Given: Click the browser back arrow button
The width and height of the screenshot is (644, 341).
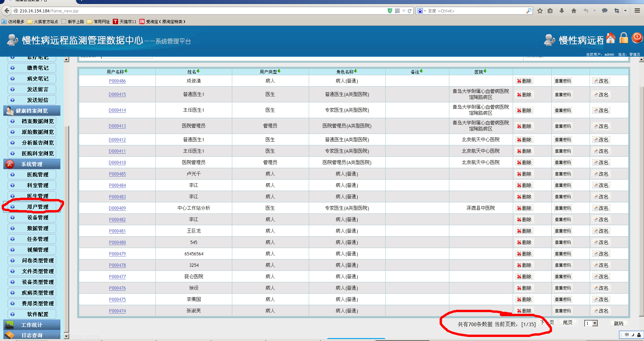Looking at the screenshot, I should tap(7, 11).
